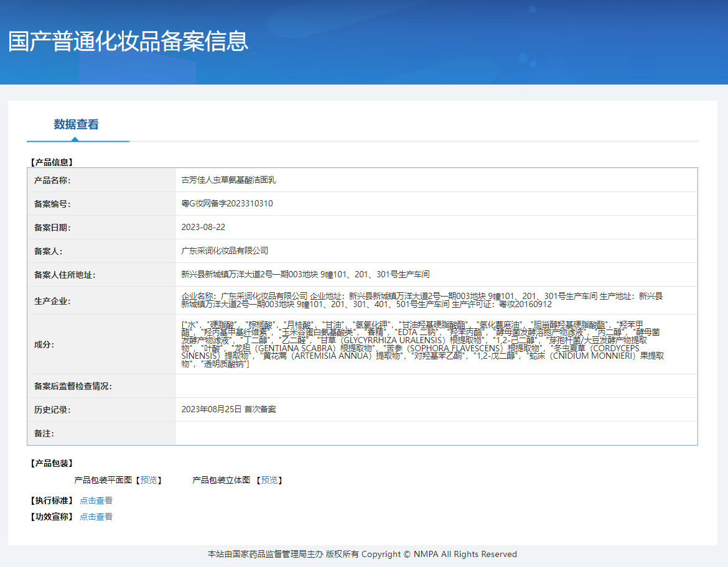Click the 生产企业 row label
Image resolution: width=728 pixels, height=567 pixels.
(52, 301)
